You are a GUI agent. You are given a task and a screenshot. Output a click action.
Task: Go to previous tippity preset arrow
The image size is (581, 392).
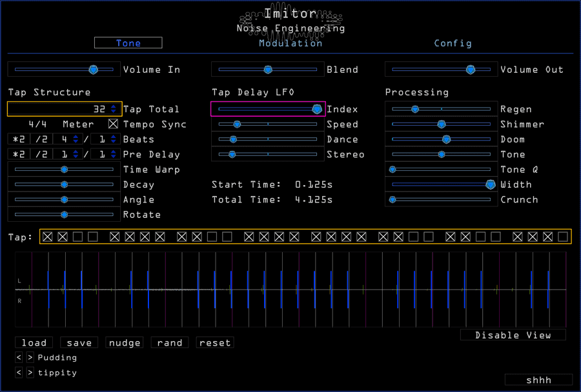point(19,373)
